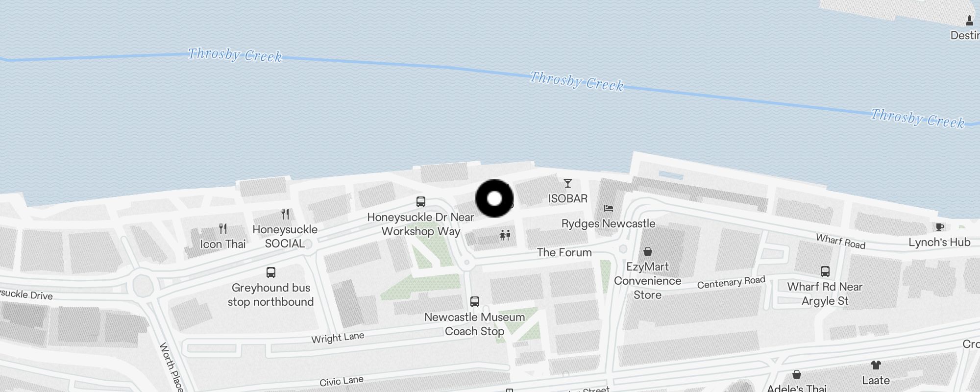
Task: Select the ISOBAR cocktail glass icon
Action: pos(567,183)
